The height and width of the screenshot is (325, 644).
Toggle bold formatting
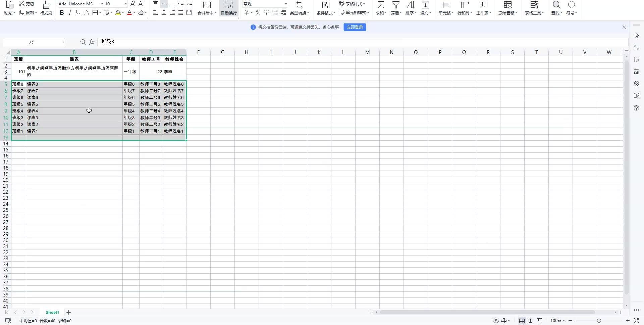62,13
